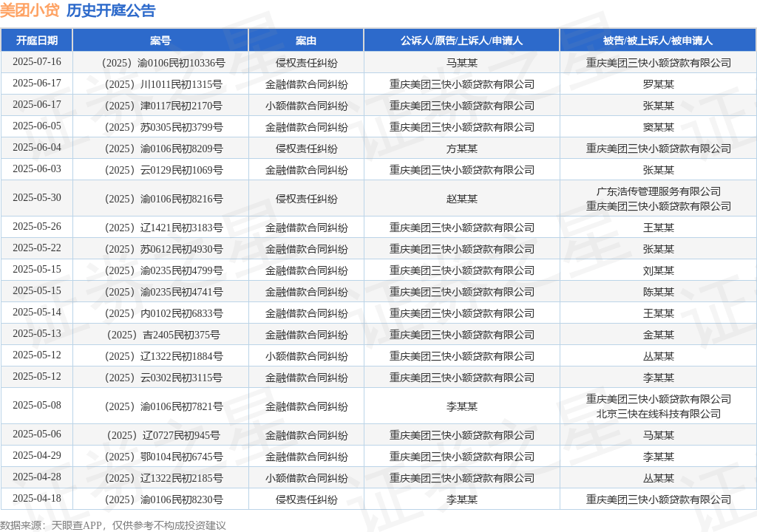The image size is (757, 532).
Task: Click defendant 丛某某 in the 2025-04-28 row
Action: (658, 478)
